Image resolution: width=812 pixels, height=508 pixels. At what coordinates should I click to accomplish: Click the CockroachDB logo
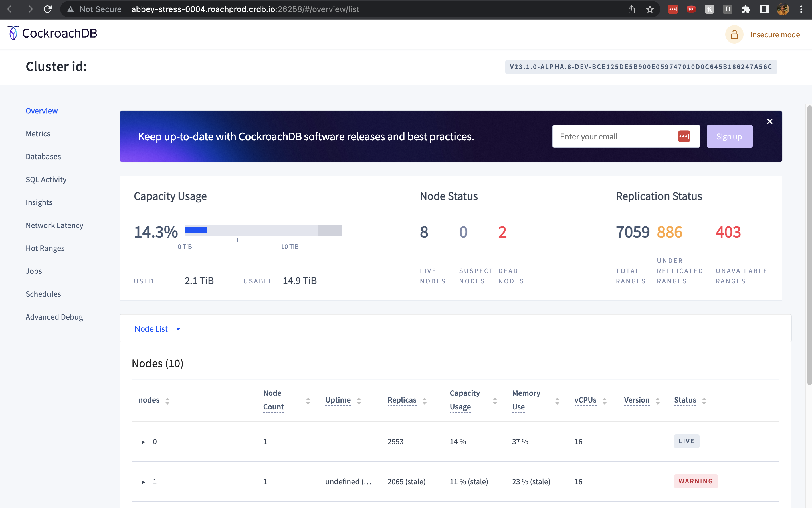(52, 33)
